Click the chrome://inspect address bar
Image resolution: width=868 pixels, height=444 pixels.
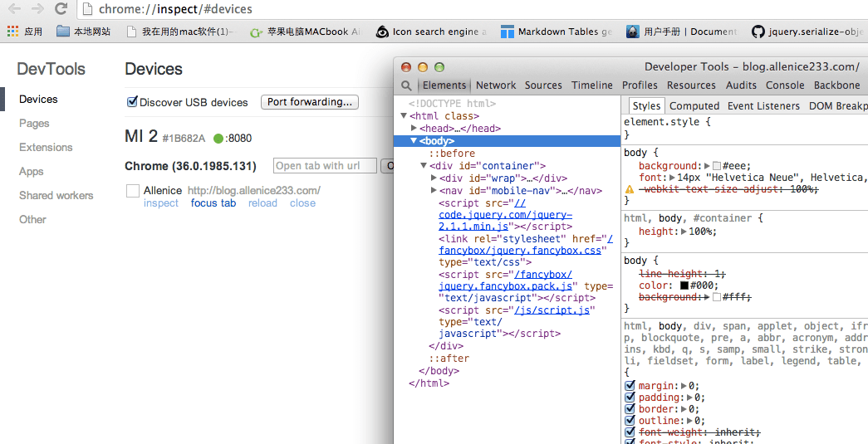[x=473, y=9]
